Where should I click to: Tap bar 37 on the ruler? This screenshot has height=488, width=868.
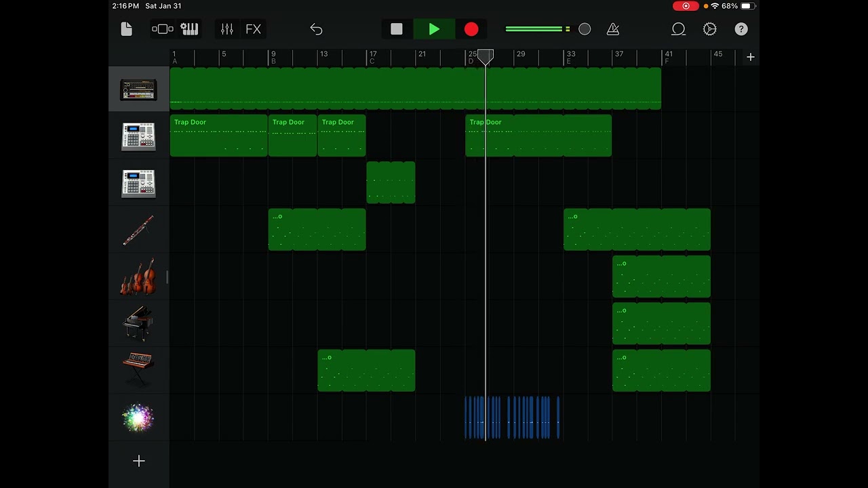pyautogui.click(x=618, y=54)
